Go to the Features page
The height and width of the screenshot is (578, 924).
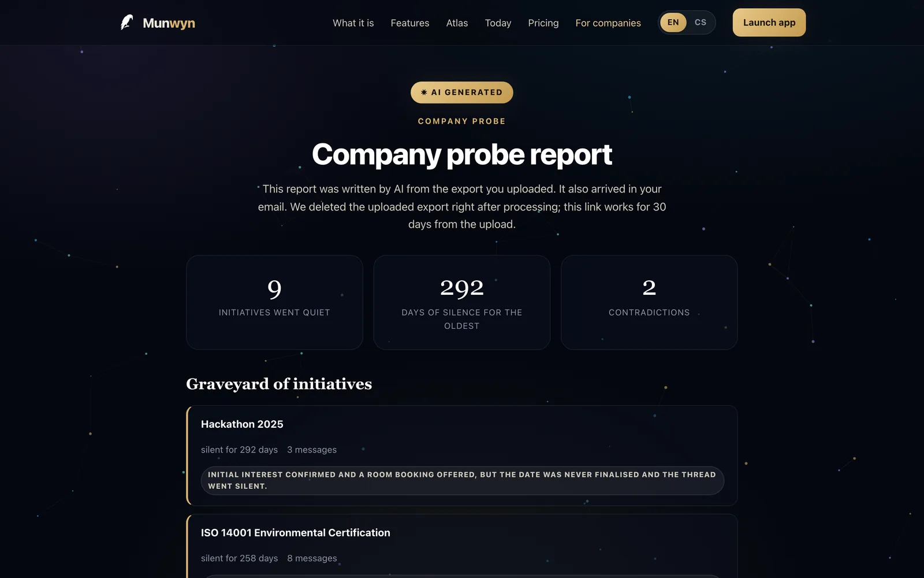pos(410,23)
